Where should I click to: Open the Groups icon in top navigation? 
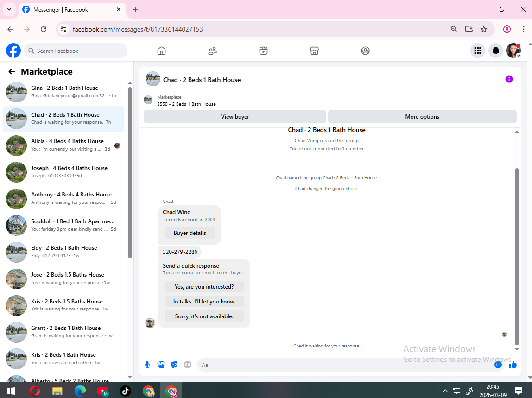[366, 51]
